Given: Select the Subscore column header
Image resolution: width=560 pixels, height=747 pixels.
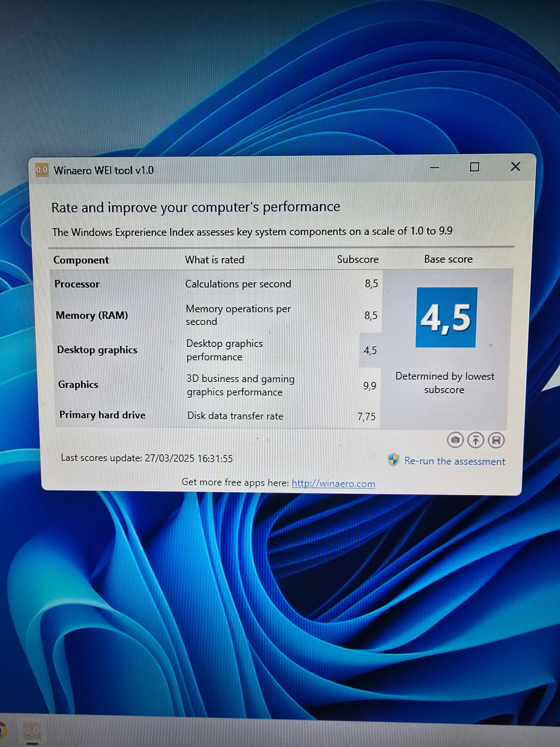Looking at the screenshot, I should tap(357, 259).
